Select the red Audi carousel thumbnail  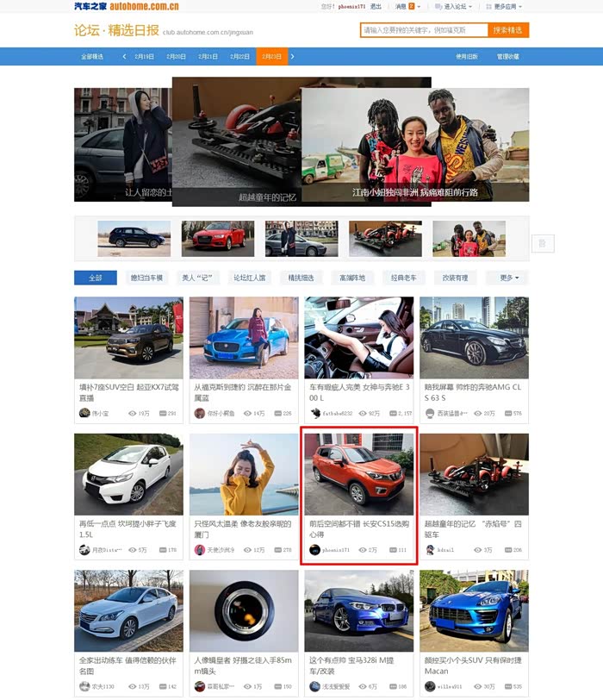218,239
